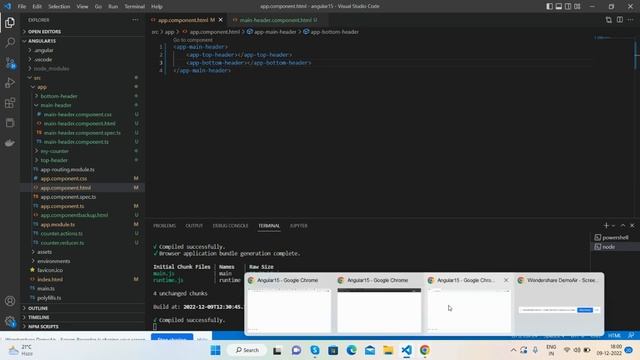
Task: Switch to JUPYTER panel tab
Action: pos(298,226)
